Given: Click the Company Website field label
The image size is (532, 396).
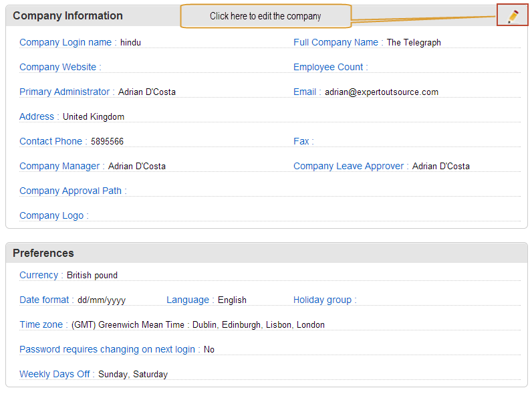Looking at the screenshot, I should [57, 68].
